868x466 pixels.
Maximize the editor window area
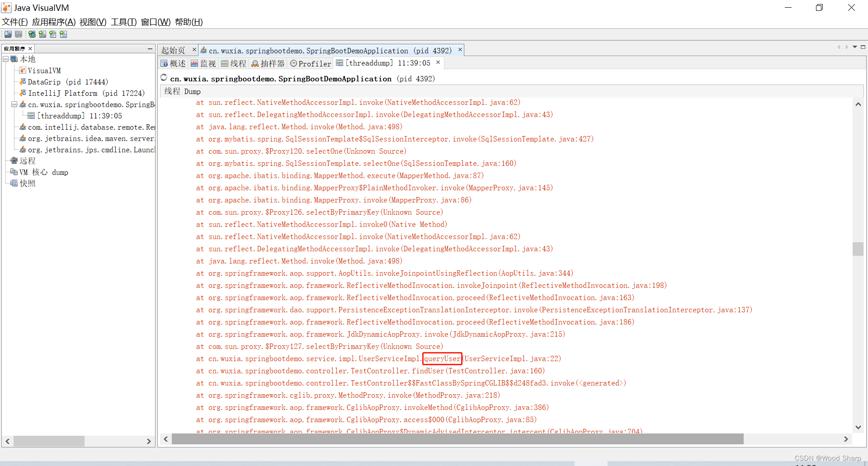coord(863,47)
